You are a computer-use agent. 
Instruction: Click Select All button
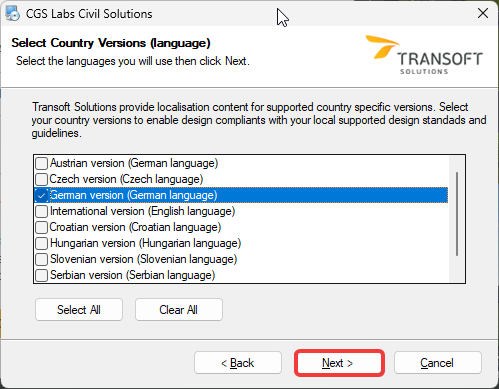(79, 310)
